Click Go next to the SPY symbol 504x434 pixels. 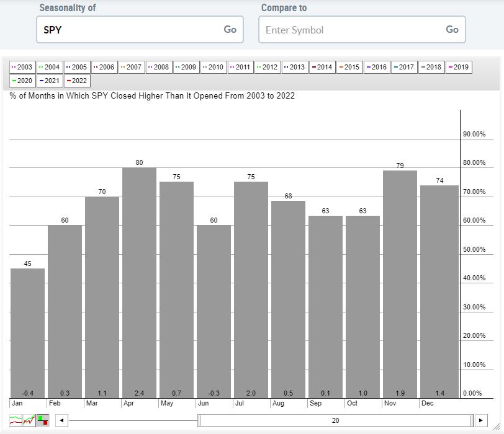tap(230, 30)
